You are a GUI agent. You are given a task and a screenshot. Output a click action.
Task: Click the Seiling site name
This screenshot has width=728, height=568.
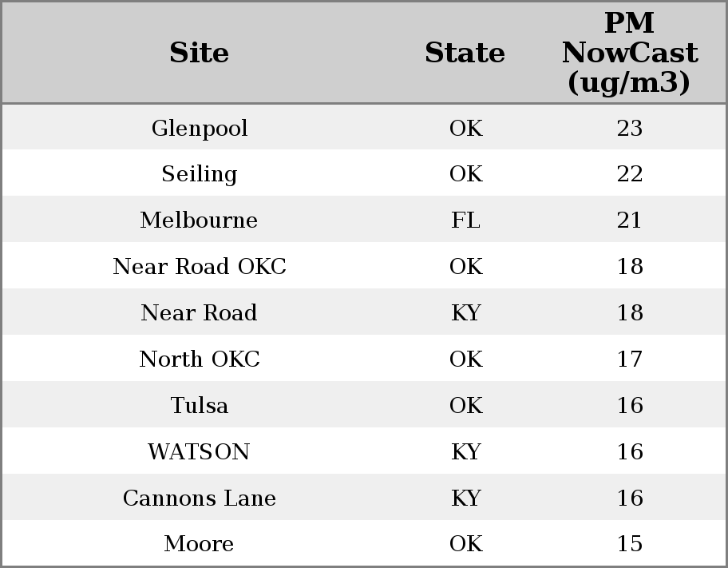point(200,174)
